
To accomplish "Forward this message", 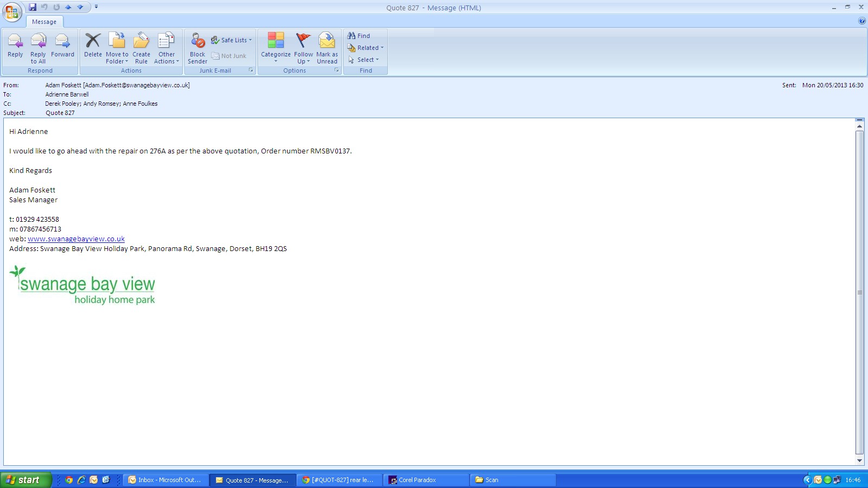I will 62,46.
